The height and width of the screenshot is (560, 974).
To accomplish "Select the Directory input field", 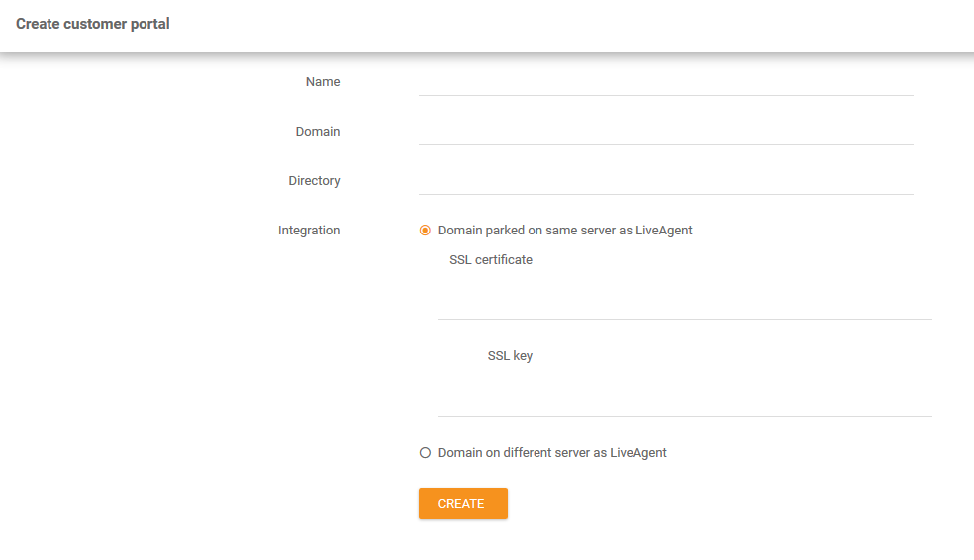I will [x=665, y=182].
